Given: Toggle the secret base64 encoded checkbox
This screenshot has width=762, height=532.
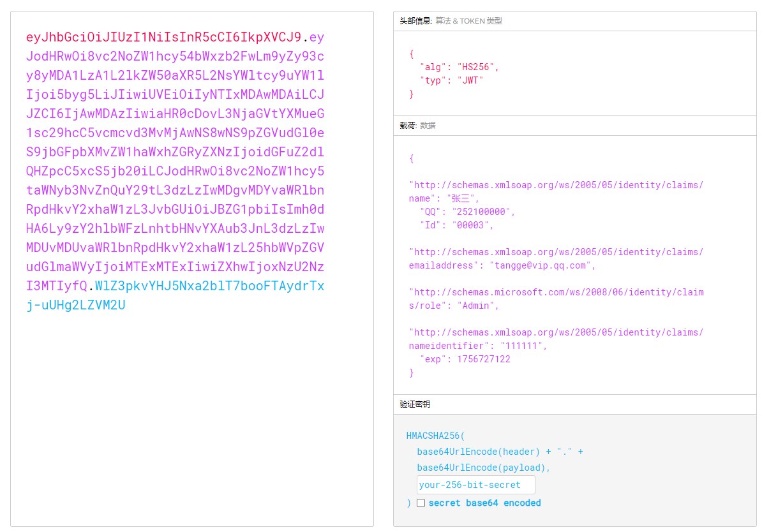Looking at the screenshot, I should (421, 503).
